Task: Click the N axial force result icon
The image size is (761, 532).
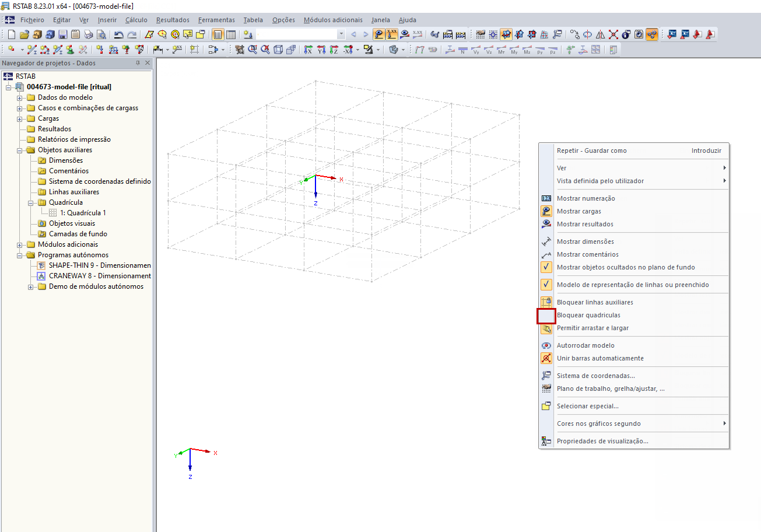Action: tap(463, 50)
